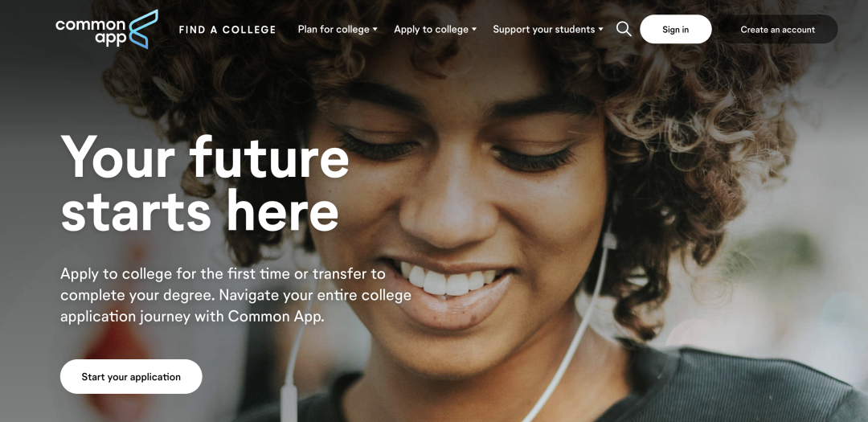
Task: Click the phrase "application journey with Common App."
Action: pyautogui.click(x=192, y=317)
